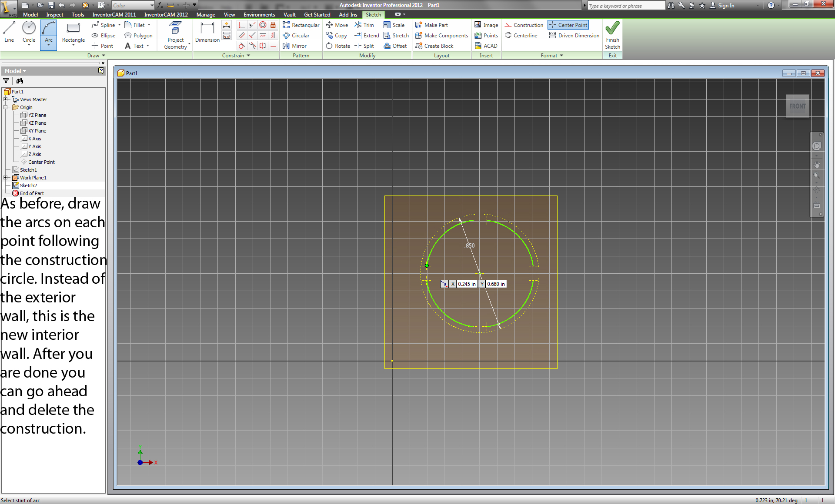Select the Center Point tree item
This screenshot has height=504, width=835.
click(x=41, y=162)
